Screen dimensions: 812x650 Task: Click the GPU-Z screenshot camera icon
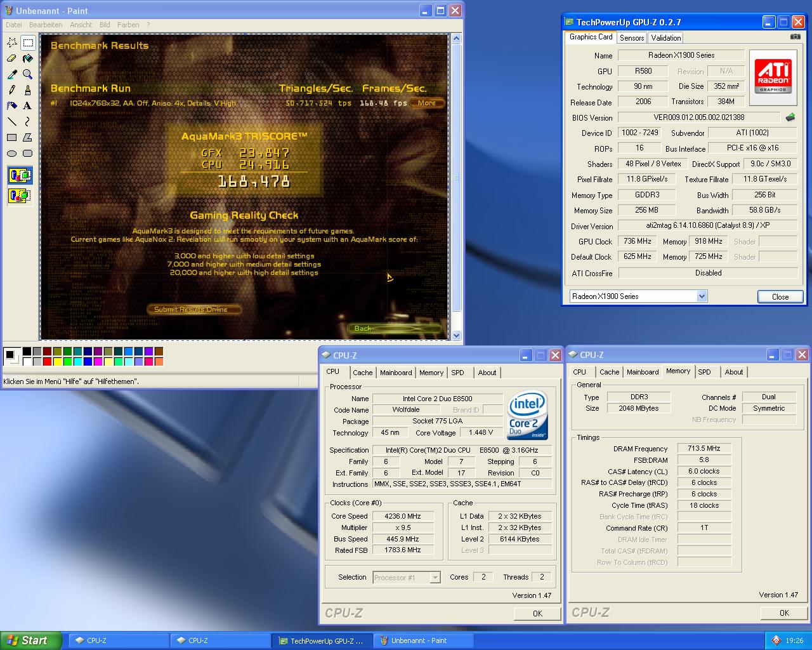[795, 37]
